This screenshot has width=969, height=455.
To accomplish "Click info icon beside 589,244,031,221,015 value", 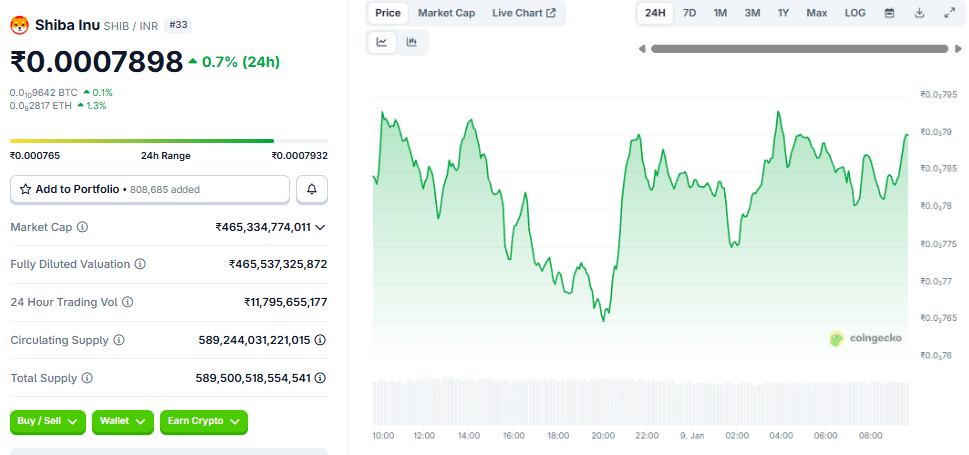I will pos(321,340).
